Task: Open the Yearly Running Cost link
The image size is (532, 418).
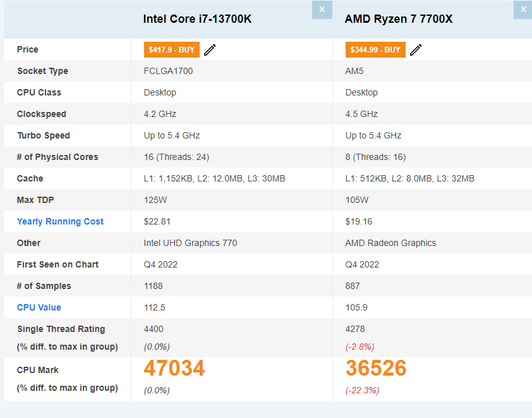Action: click(60, 221)
